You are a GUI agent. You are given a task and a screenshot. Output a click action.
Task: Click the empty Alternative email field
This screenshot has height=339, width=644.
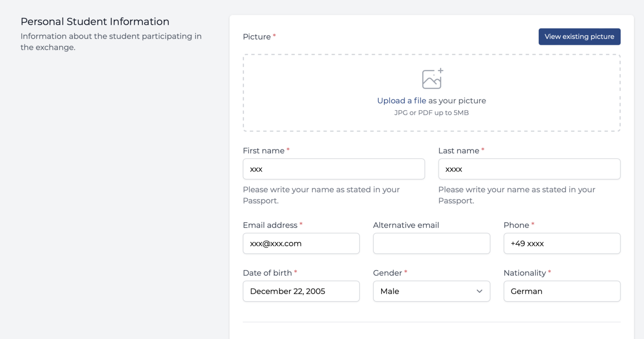coord(431,243)
